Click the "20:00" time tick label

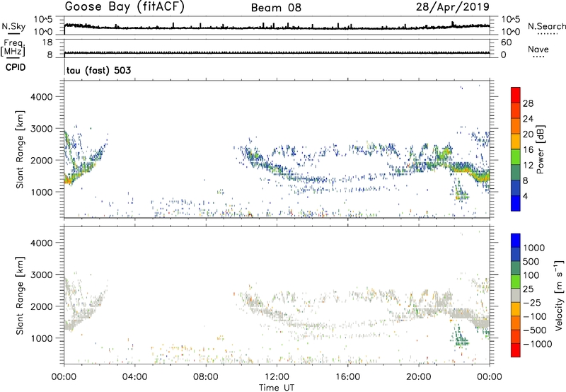pyautogui.click(x=419, y=377)
